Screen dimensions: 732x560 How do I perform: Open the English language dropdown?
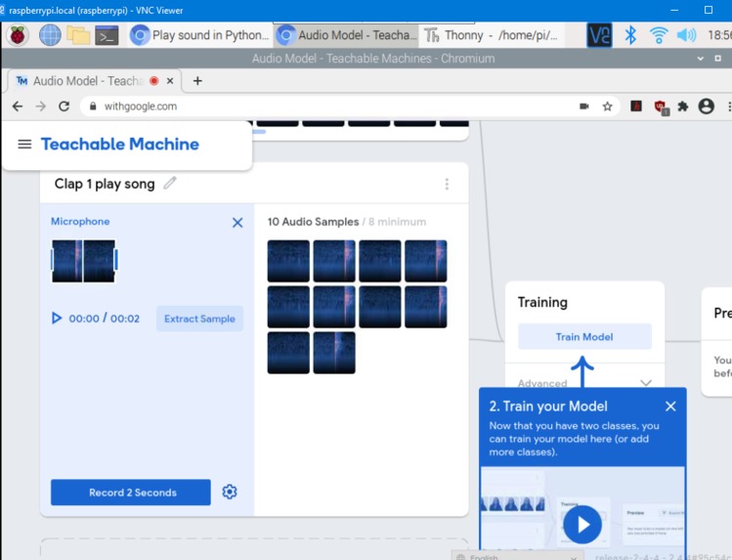(517, 556)
